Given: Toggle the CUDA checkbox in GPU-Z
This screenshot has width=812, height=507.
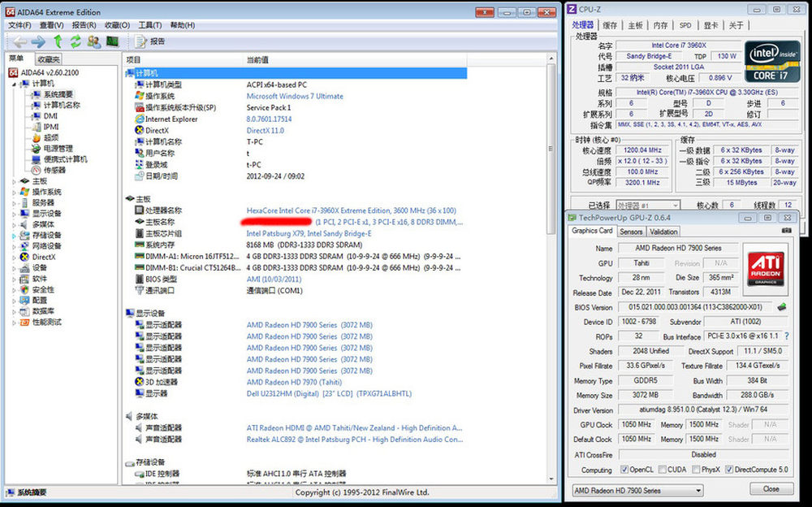Looking at the screenshot, I should pos(663,470).
